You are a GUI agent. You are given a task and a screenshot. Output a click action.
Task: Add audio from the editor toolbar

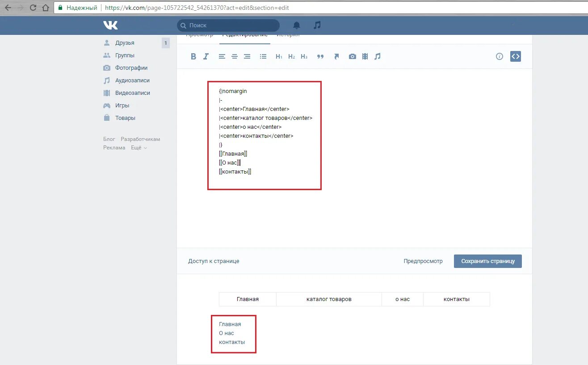click(x=378, y=56)
